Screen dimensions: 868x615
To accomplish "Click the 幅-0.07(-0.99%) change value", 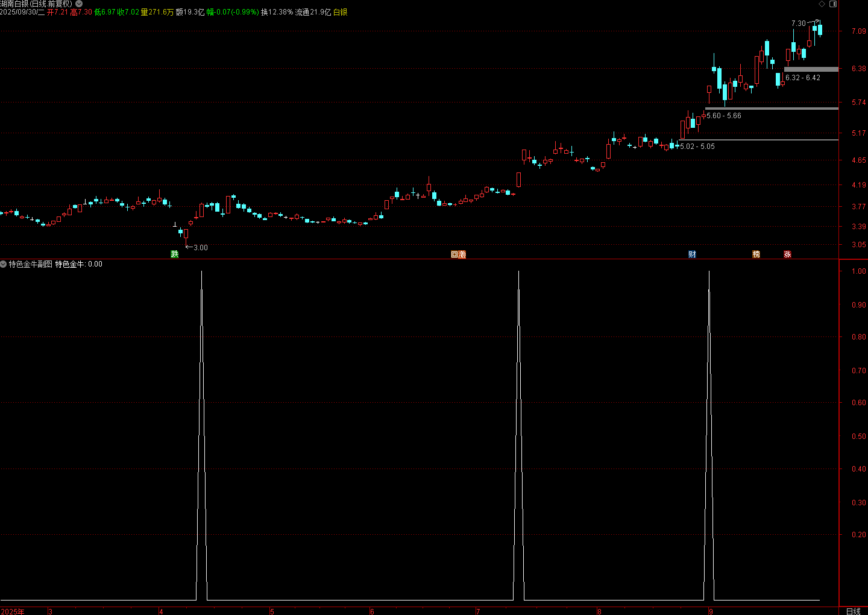I will click(233, 12).
